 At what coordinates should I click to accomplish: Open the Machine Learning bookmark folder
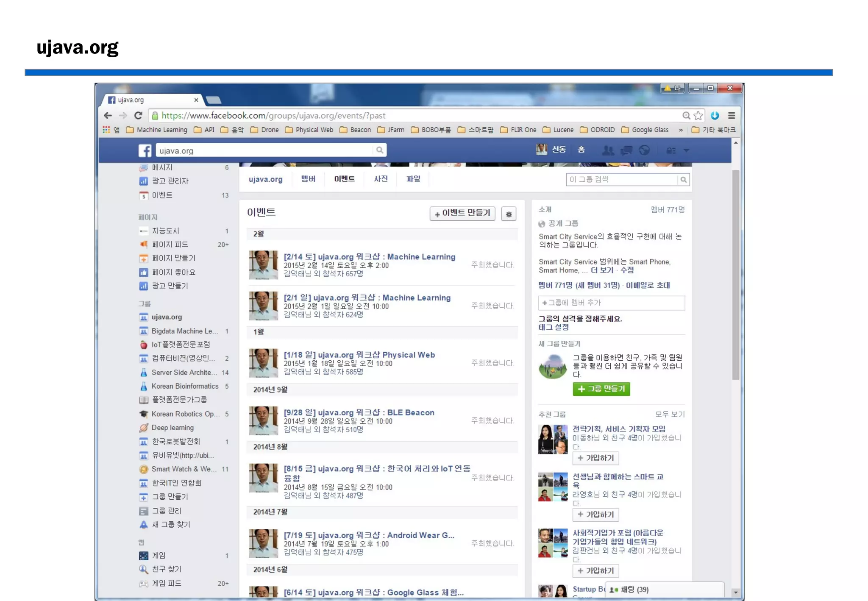tap(157, 130)
